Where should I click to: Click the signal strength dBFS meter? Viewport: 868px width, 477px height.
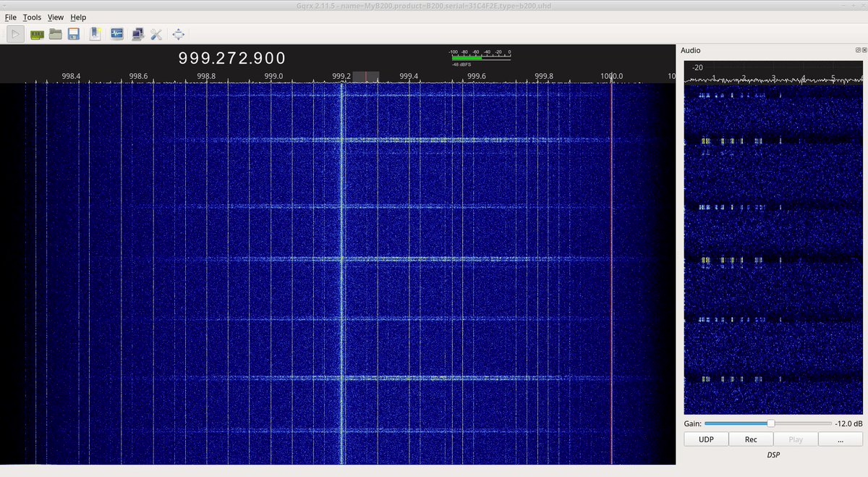coord(480,58)
